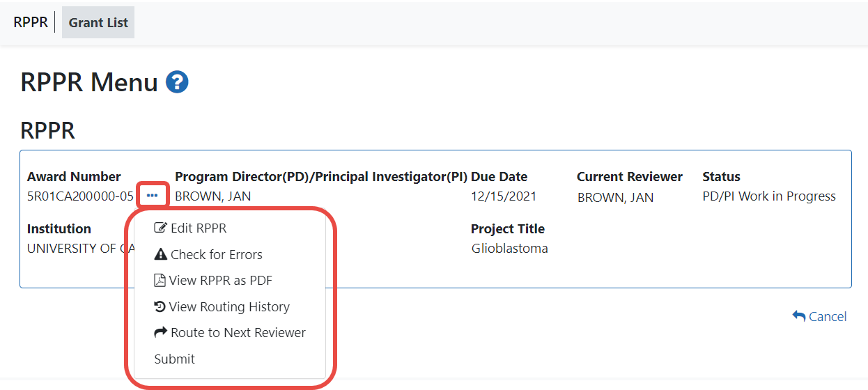Click the Check for Errors warning icon
Image resolution: width=868 pixels, height=390 pixels.
pyautogui.click(x=160, y=255)
